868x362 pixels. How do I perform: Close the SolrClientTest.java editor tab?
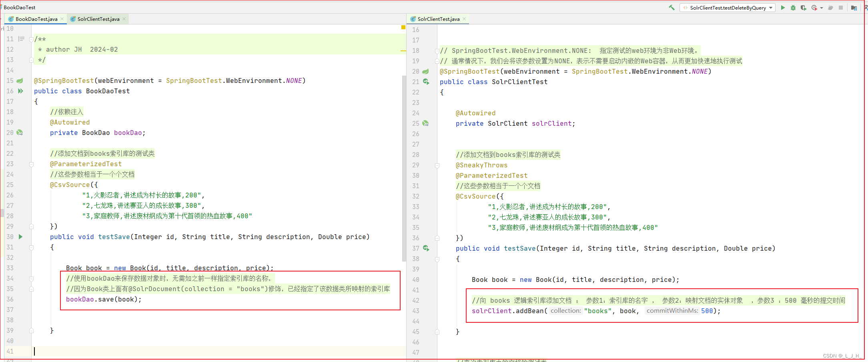coord(124,19)
